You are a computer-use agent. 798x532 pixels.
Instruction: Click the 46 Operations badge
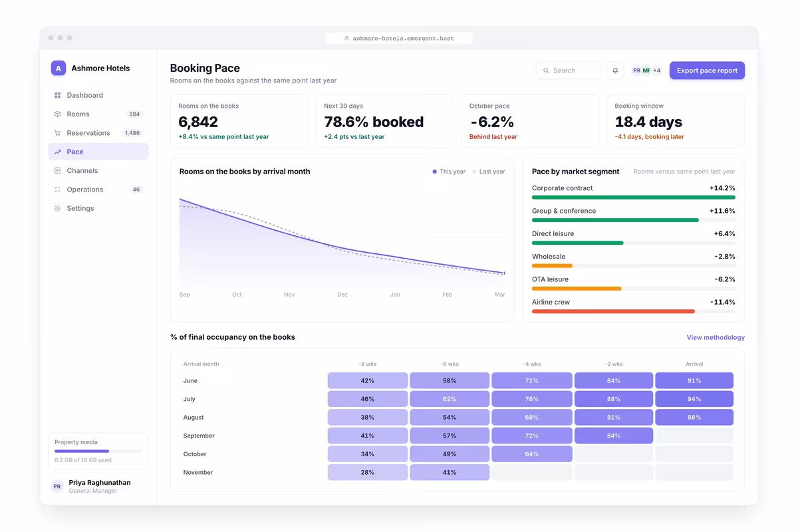click(136, 190)
